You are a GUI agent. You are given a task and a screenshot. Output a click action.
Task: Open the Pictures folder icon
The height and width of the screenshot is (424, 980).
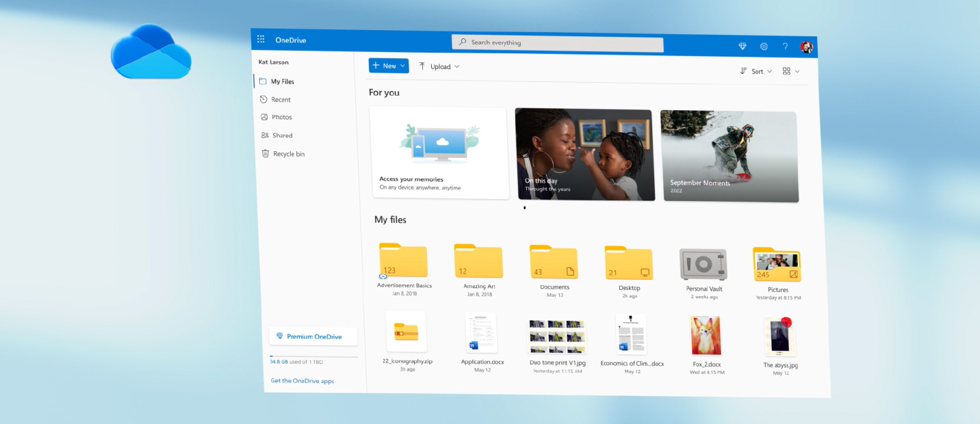(777, 265)
